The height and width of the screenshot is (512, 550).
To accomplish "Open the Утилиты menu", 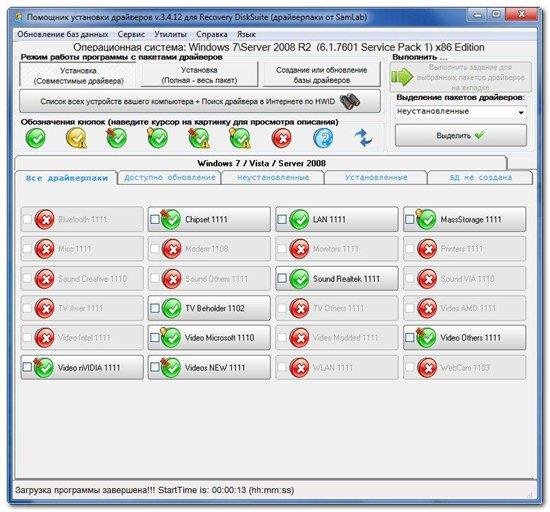I will pos(170,34).
